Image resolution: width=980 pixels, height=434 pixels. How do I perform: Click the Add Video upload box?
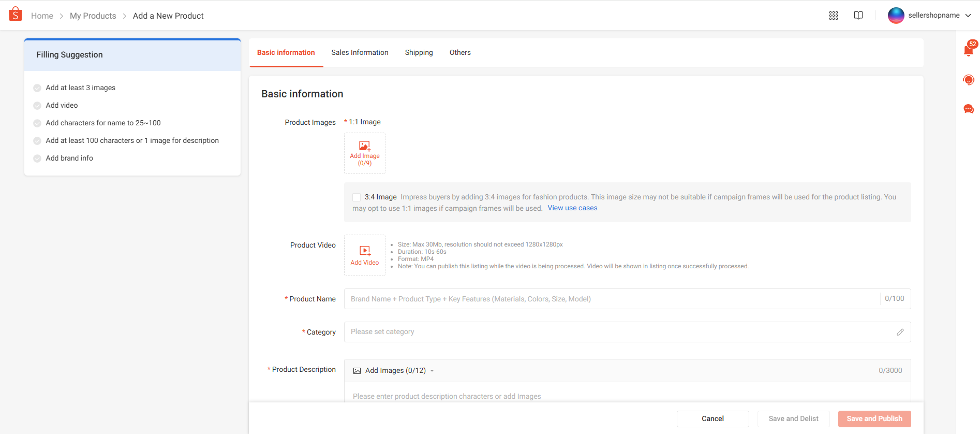click(x=365, y=255)
